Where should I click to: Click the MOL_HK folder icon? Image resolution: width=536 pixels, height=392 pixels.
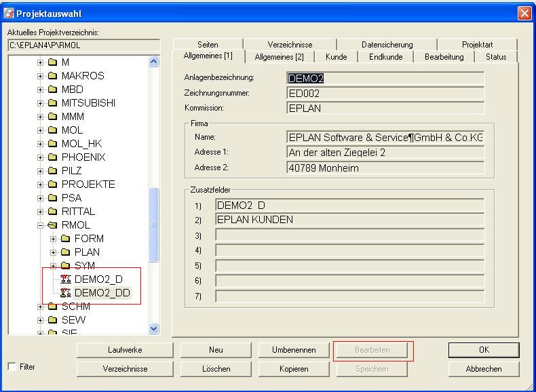(52, 144)
